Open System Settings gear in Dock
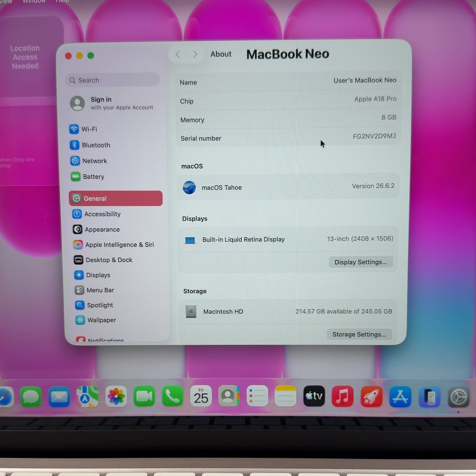This screenshot has width=476, height=476. [x=459, y=397]
